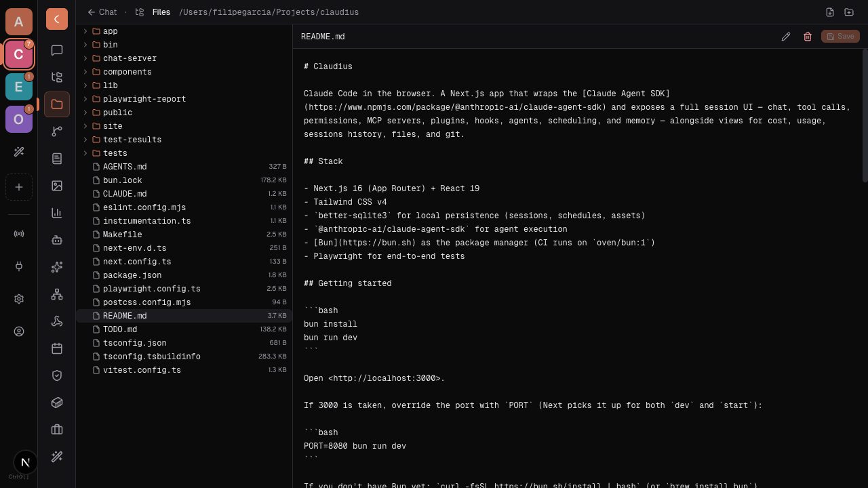868x488 pixels.
Task: Click the README.md editor scrollbar
Action: 865,115
